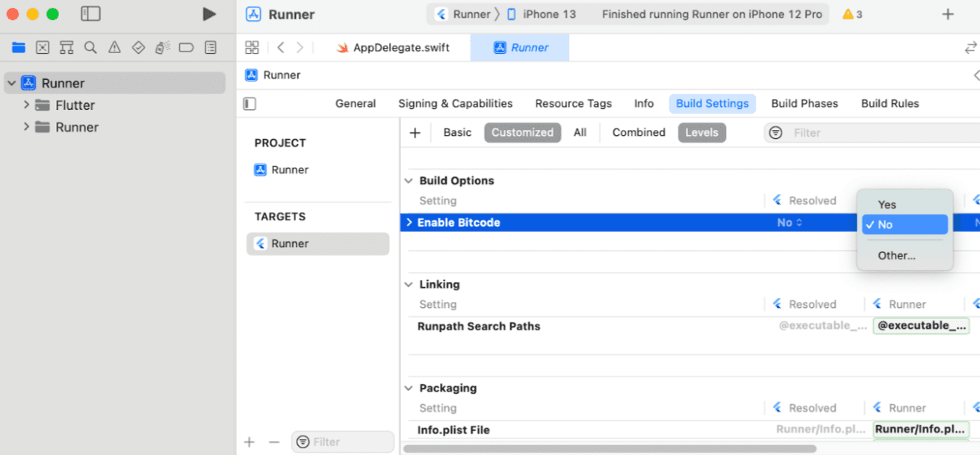Go back with the left chevron
The height and width of the screenshot is (455, 980).
pos(281,47)
